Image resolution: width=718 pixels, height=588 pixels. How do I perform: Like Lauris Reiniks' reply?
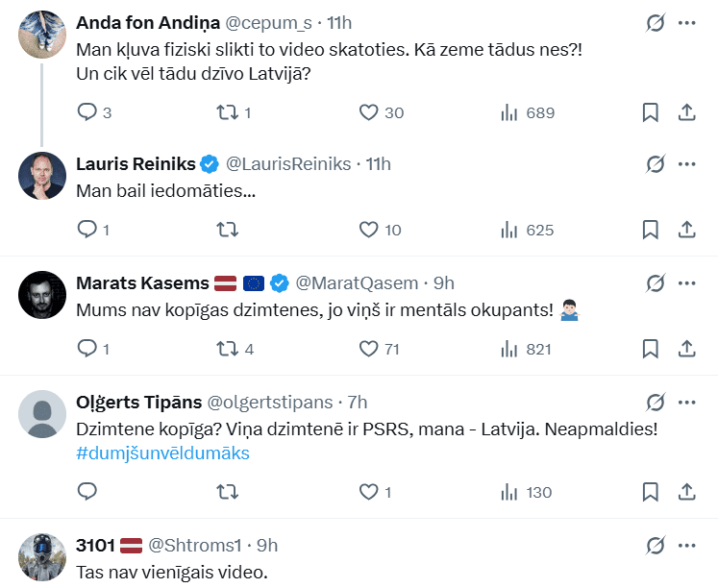pyautogui.click(x=368, y=230)
